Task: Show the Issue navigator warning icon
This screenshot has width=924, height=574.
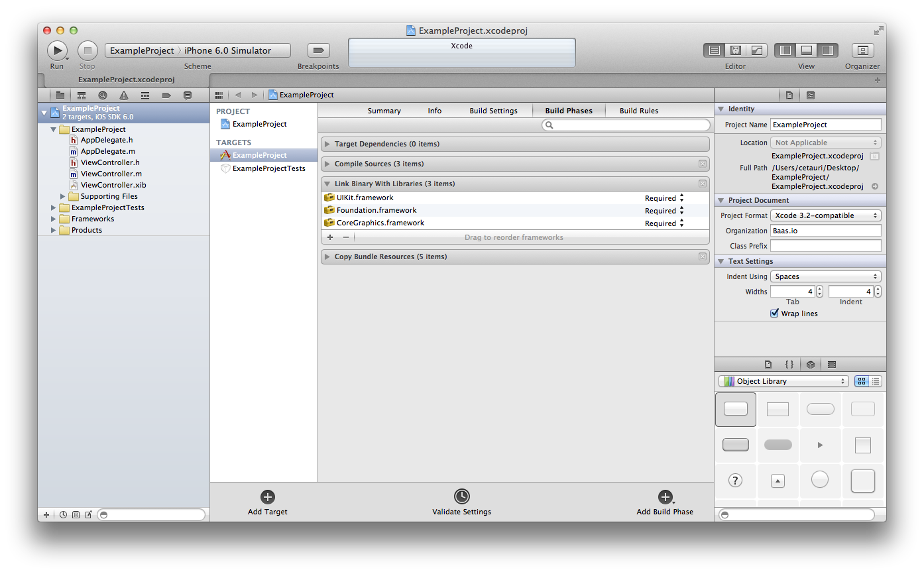Action: pyautogui.click(x=124, y=95)
